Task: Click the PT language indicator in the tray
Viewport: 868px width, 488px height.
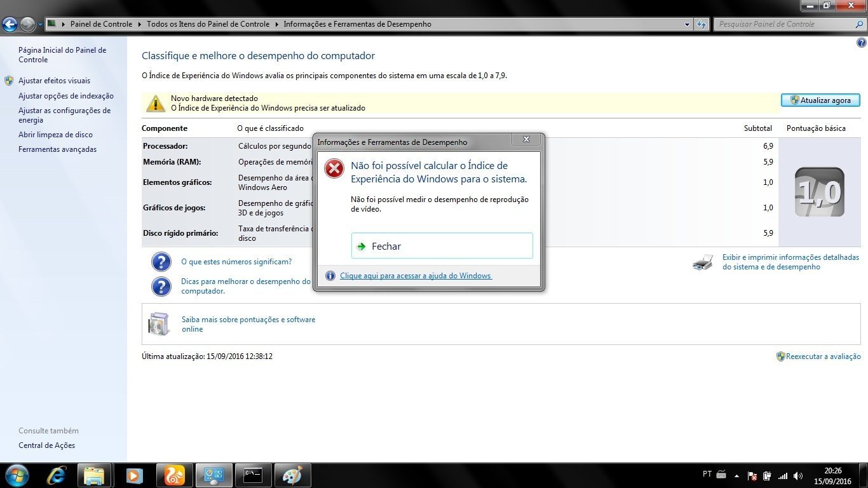Action: point(707,474)
